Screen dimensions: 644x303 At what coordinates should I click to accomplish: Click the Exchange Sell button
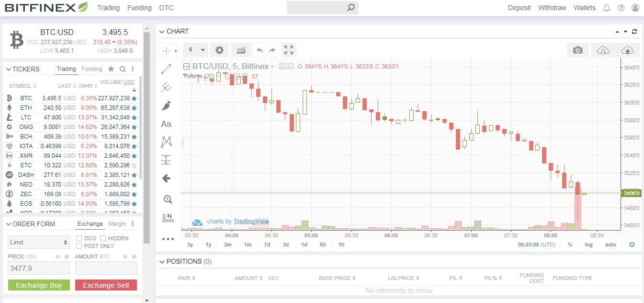coord(106,284)
